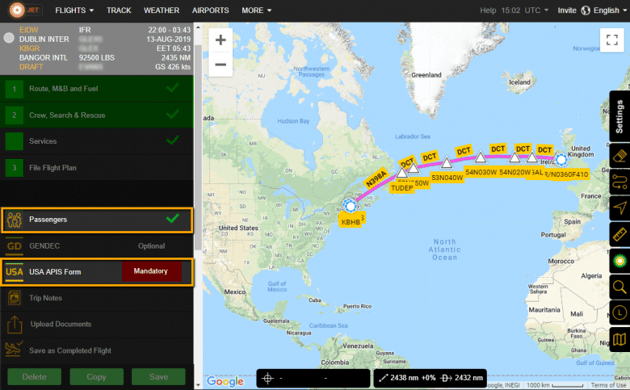This screenshot has height=390, width=630.
Task: Click the Services row green checkmark
Action: pyautogui.click(x=172, y=140)
